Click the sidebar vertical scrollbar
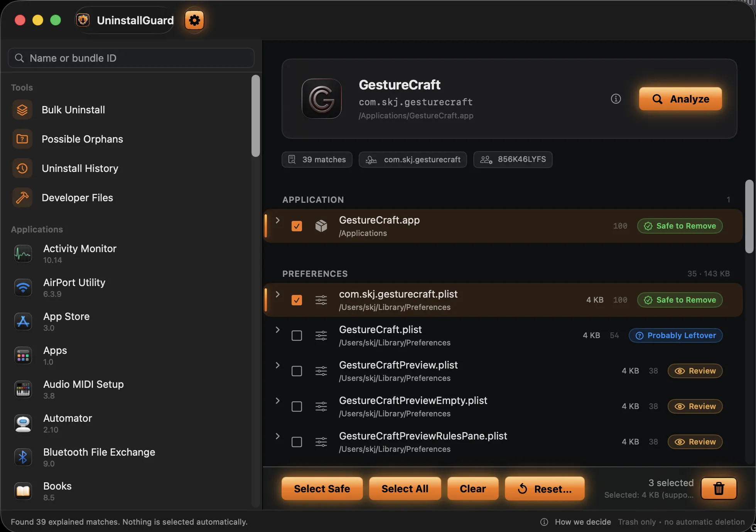The image size is (756, 532). click(x=256, y=116)
